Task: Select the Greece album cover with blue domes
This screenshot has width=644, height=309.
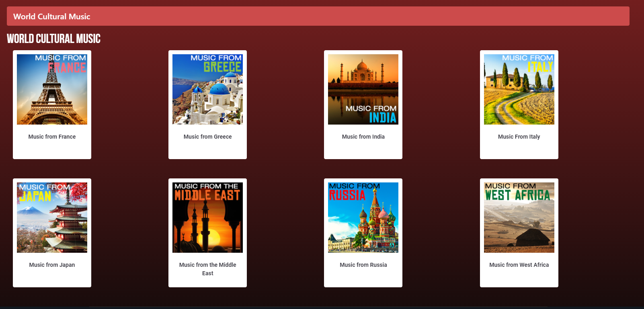Action: [x=207, y=89]
